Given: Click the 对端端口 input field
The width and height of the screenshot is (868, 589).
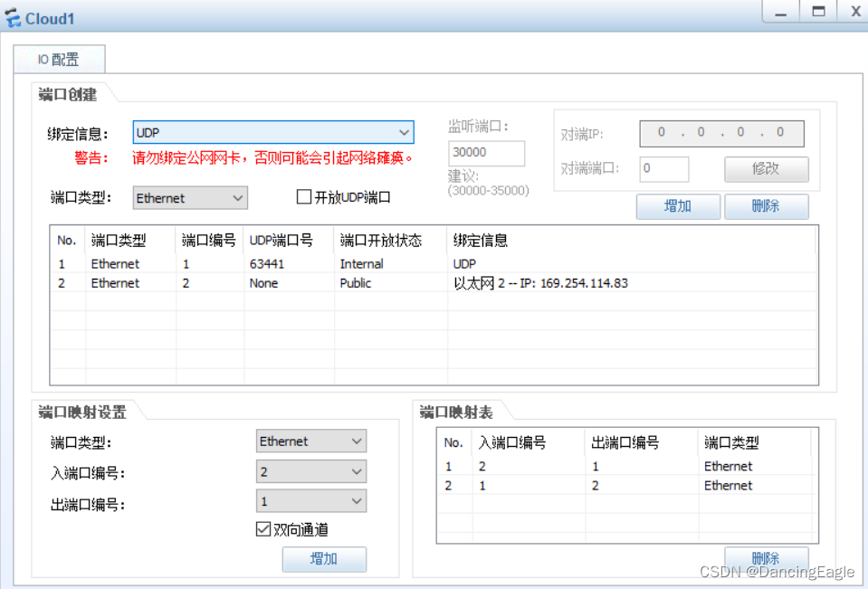Looking at the screenshot, I should [x=663, y=169].
